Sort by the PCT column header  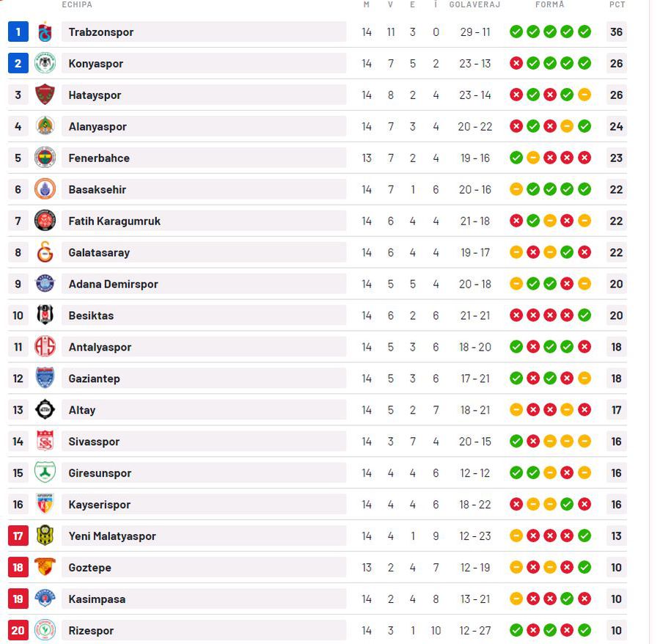point(617,4)
